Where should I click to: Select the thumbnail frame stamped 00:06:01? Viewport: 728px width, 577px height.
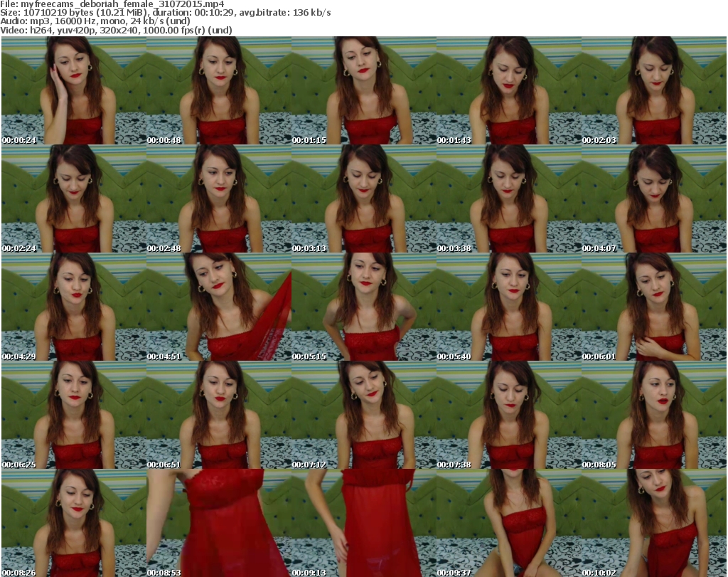(x=654, y=307)
